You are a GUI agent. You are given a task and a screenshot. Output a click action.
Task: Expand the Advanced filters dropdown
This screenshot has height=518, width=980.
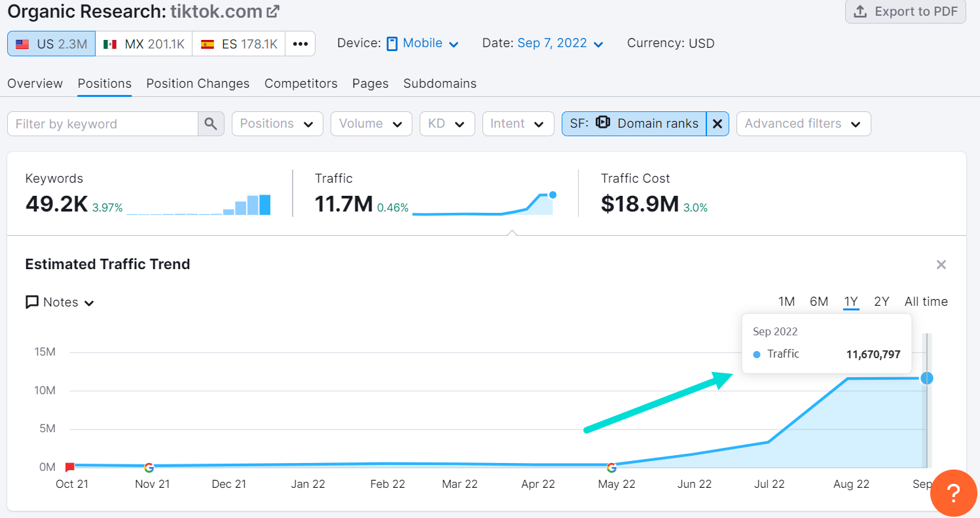[804, 124]
